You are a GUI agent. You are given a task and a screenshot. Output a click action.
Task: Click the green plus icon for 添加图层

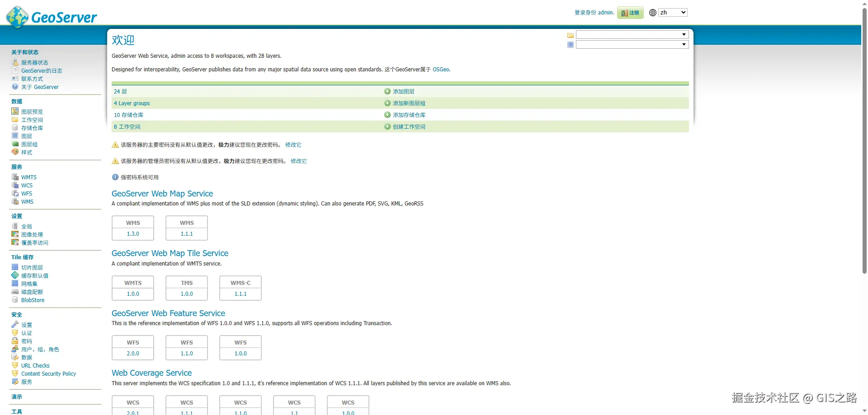click(387, 91)
